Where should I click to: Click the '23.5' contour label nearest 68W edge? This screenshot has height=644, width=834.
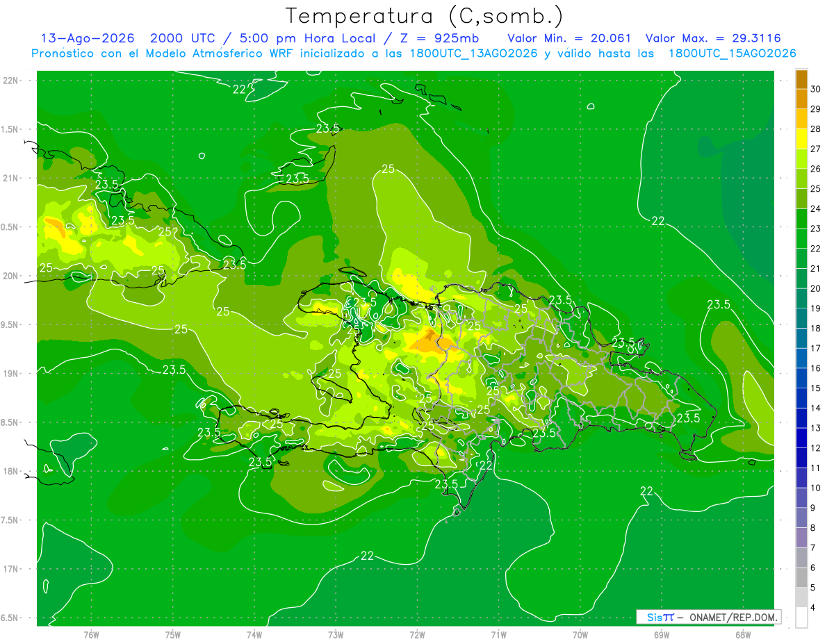719,304
